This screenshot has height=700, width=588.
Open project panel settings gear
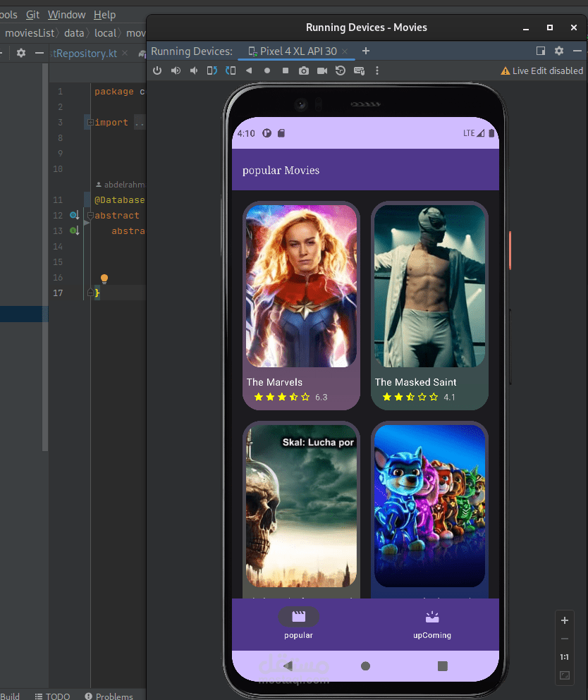tap(21, 53)
